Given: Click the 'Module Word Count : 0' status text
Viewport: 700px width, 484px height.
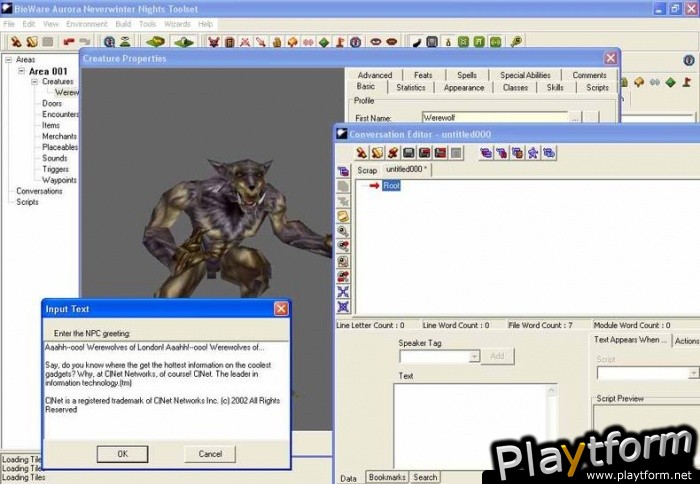Looking at the screenshot, I should [632, 325].
